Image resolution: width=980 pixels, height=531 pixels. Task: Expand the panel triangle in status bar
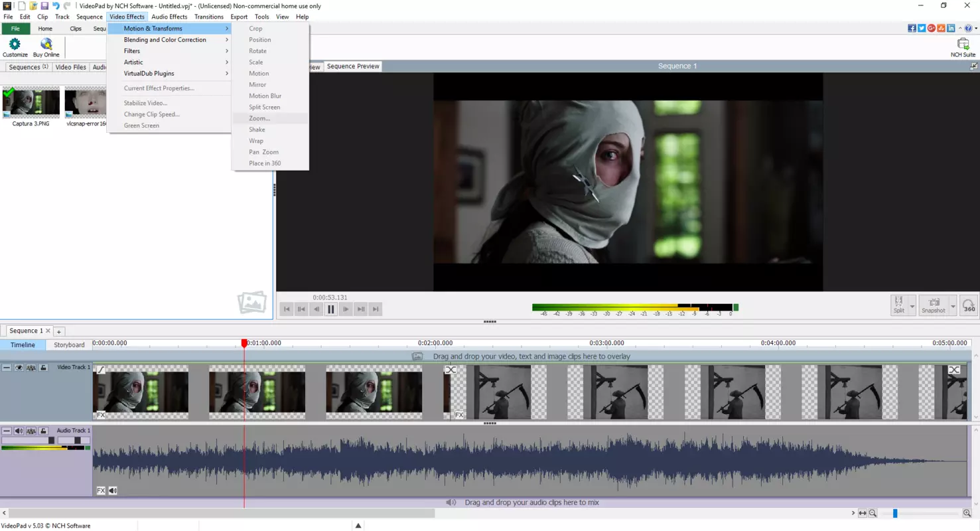click(x=358, y=526)
